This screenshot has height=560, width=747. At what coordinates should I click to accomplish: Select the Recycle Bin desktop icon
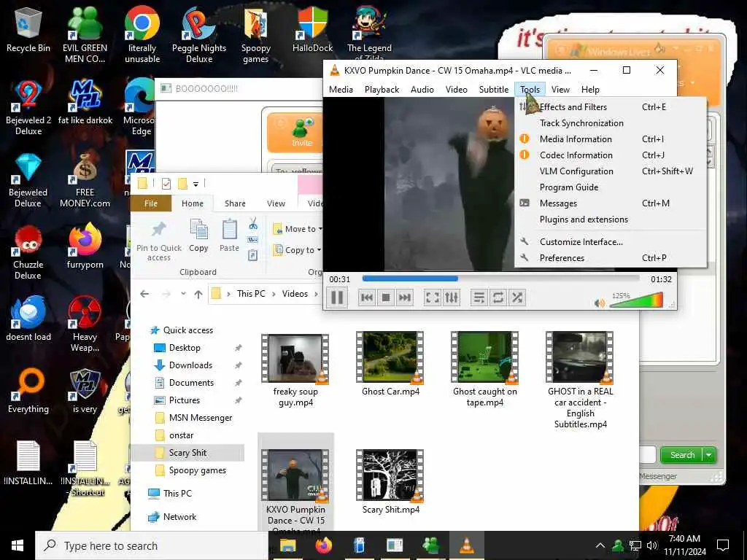[x=28, y=29]
